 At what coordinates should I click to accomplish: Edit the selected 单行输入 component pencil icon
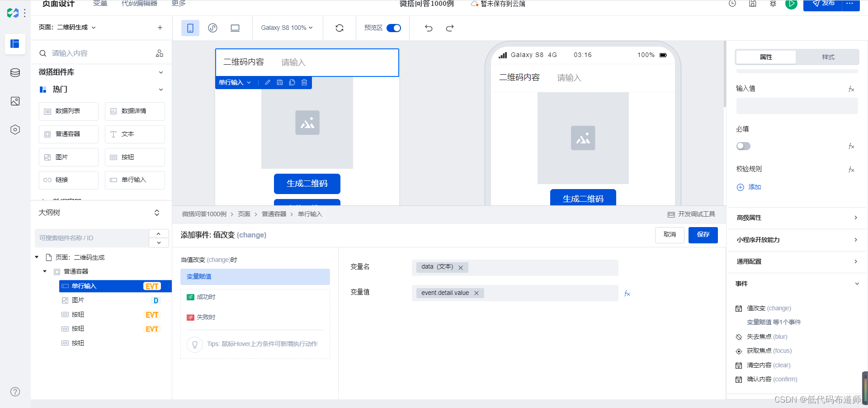click(x=268, y=82)
